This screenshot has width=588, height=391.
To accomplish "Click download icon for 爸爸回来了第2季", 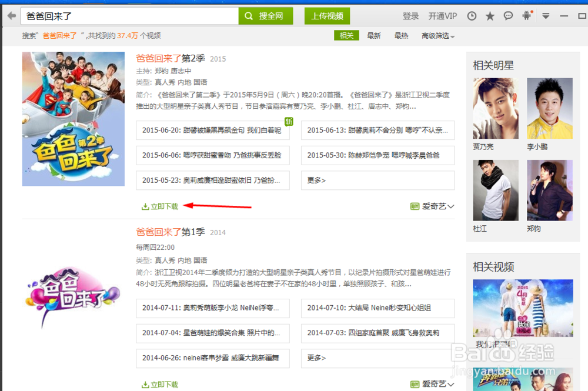I will click(145, 206).
